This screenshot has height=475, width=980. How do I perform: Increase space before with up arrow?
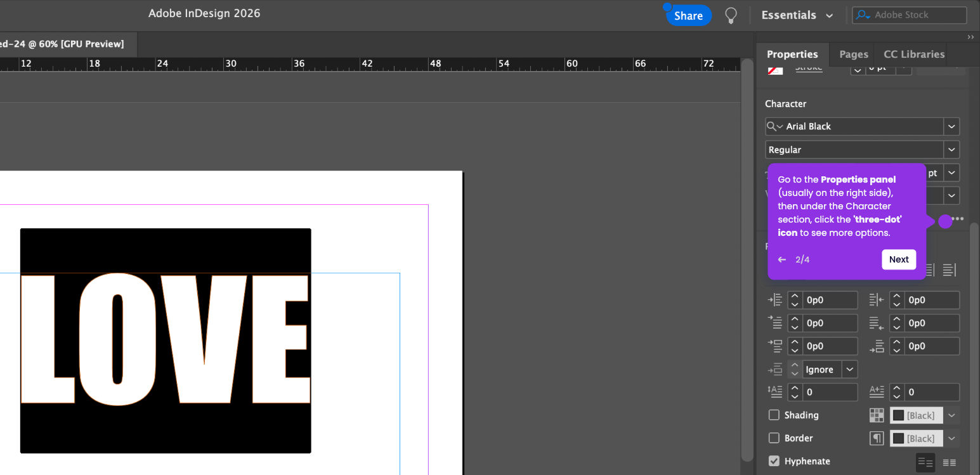(x=795, y=342)
